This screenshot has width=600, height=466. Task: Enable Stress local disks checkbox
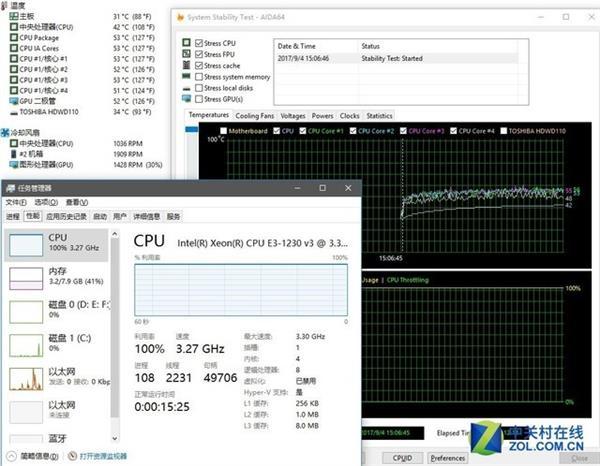199,88
